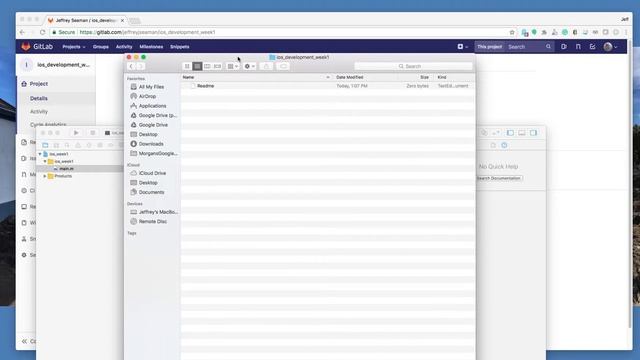Select Details in GitLab project sidebar
The height and width of the screenshot is (360, 640).
39,98
